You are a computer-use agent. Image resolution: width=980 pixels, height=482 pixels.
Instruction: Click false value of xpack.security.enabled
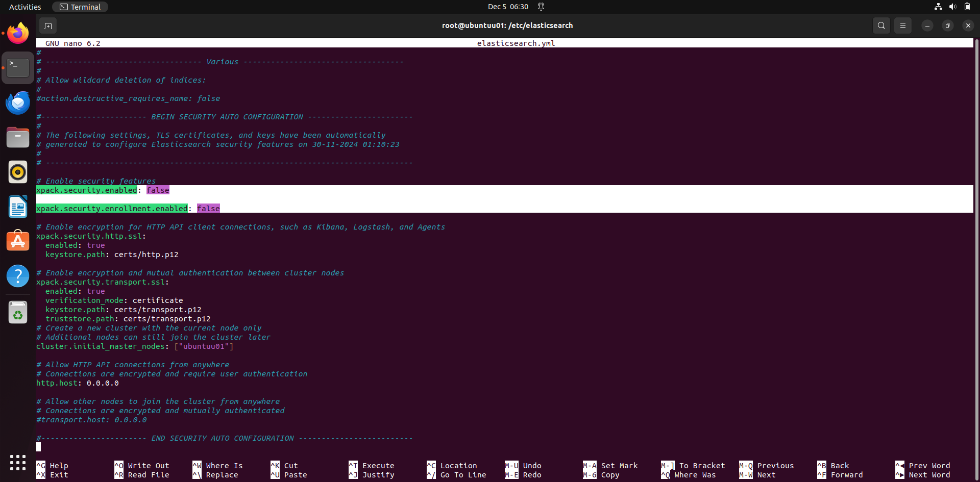pyautogui.click(x=158, y=190)
